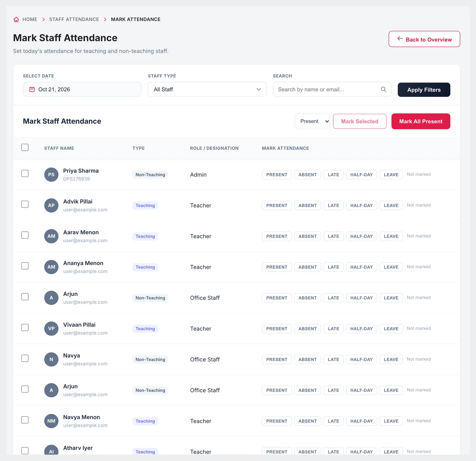Mark Ananya Menon as HALF-DAY
The width and height of the screenshot is (476, 461).
point(361,267)
